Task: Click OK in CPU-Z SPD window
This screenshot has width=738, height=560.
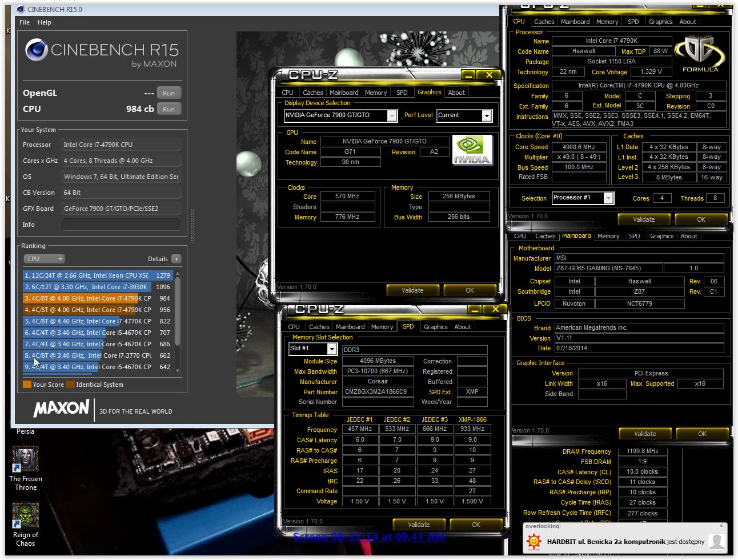Action: click(476, 525)
